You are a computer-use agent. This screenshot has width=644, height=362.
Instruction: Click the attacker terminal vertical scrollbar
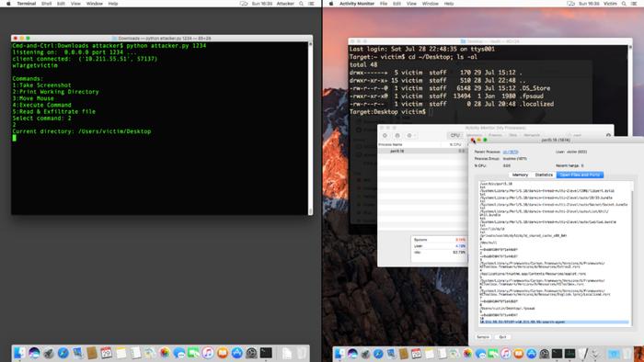311,128
